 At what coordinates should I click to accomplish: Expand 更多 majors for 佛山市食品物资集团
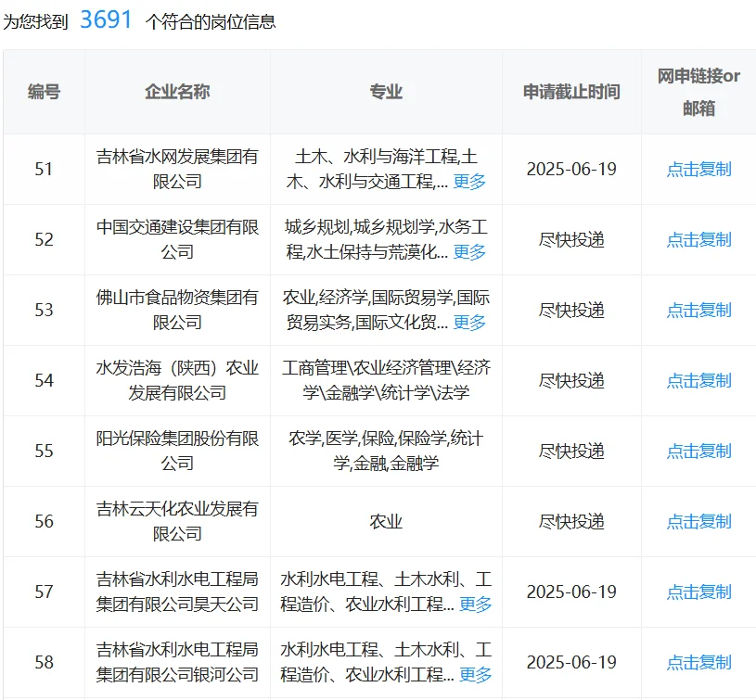point(469,323)
